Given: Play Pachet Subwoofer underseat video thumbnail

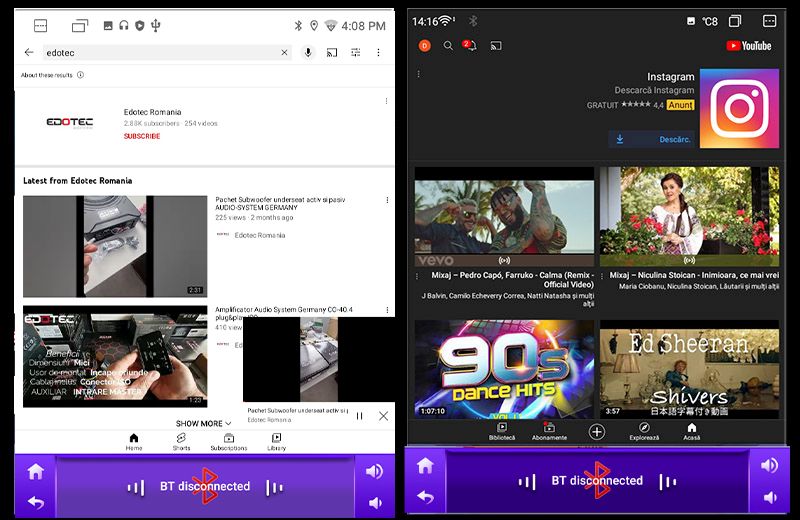Looking at the screenshot, I should coord(115,246).
